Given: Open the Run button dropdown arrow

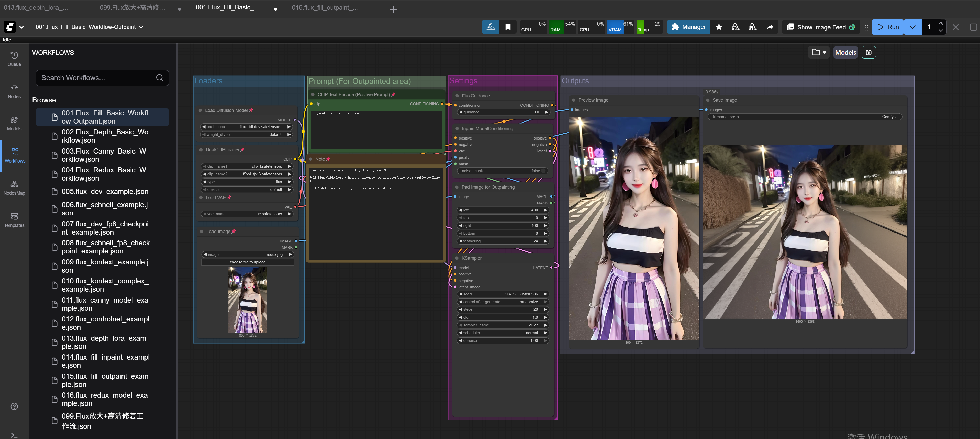Looking at the screenshot, I should click(912, 27).
